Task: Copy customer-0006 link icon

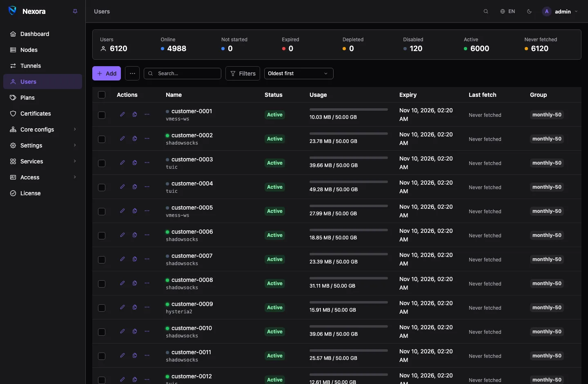Action: [x=135, y=235]
